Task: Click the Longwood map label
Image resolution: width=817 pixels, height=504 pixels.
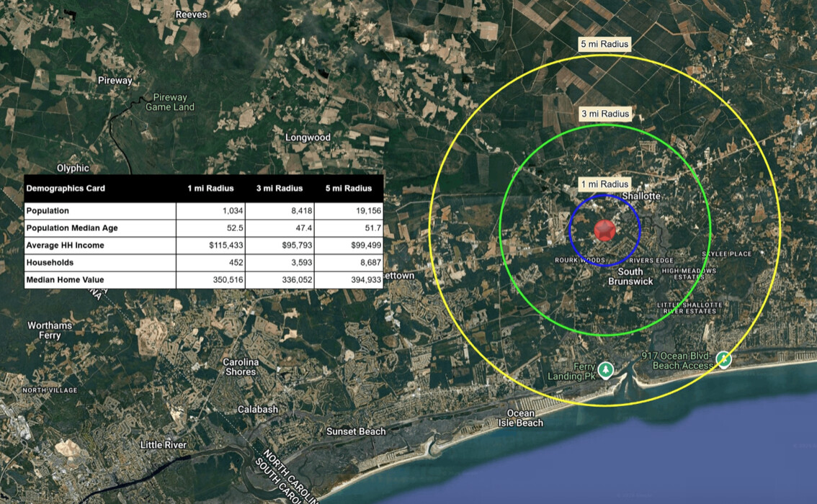Action: [x=308, y=138]
